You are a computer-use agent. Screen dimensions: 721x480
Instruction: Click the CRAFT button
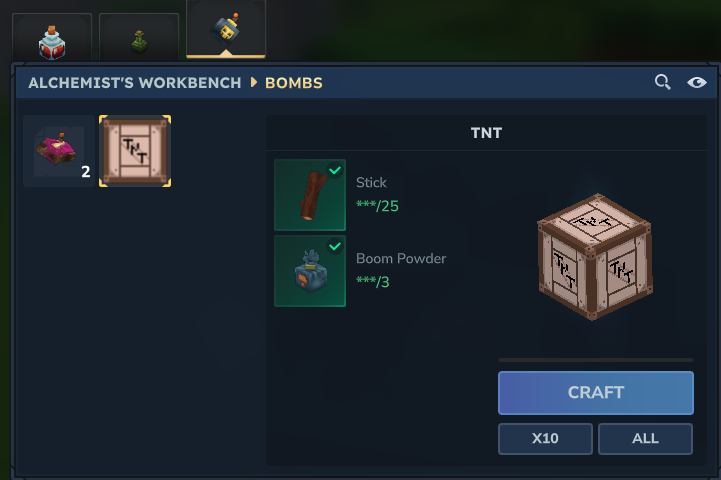click(x=596, y=393)
